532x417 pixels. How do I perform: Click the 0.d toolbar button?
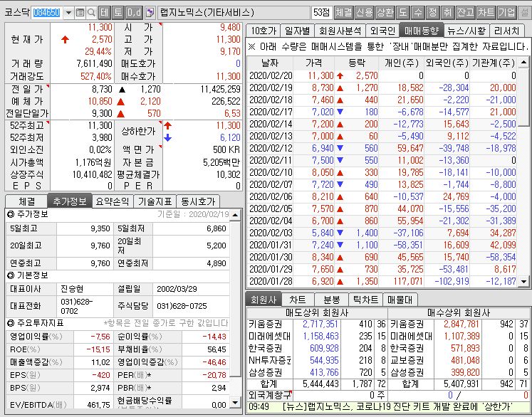tap(134, 13)
